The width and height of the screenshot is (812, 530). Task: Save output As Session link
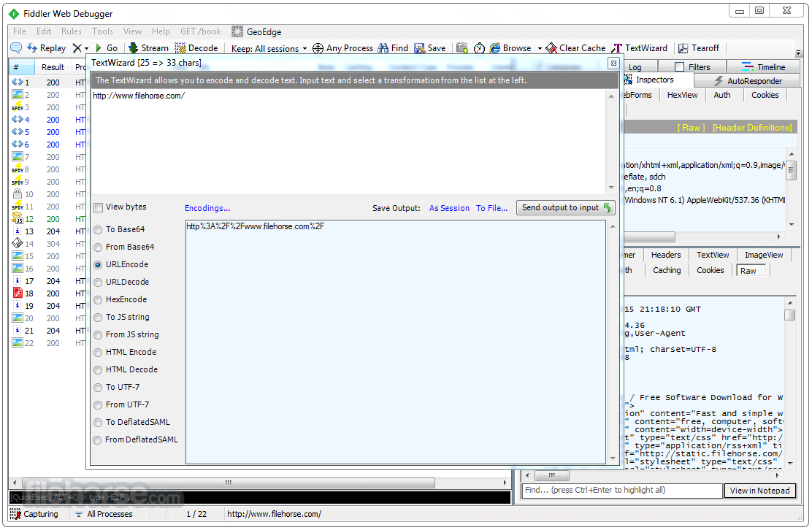449,208
